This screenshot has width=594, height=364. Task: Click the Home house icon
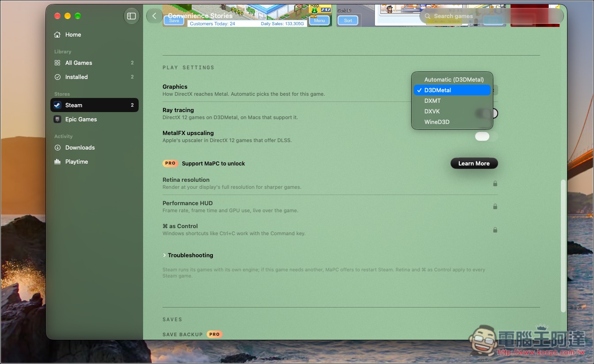(57, 34)
